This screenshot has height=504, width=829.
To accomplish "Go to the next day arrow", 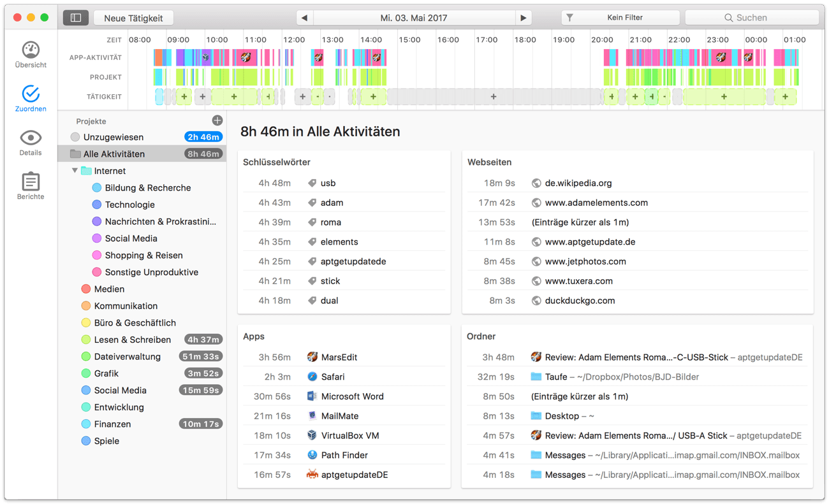I will pos(524,18).
